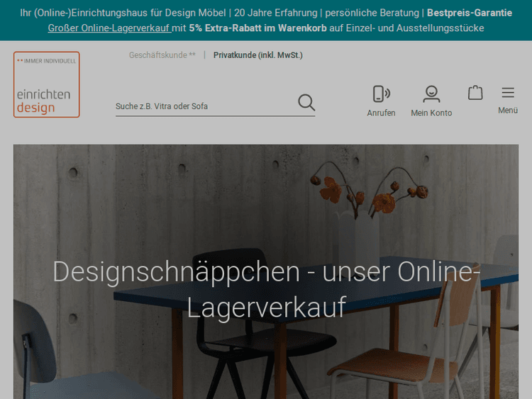Click the Anrufen phone icon
This screenshot has width=532, height=399.
(382, 94)
